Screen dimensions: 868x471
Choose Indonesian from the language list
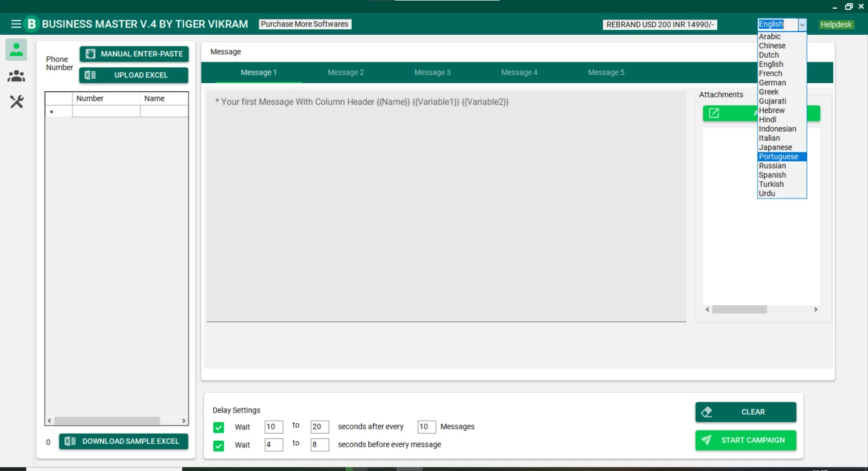[x=782, y=129]
